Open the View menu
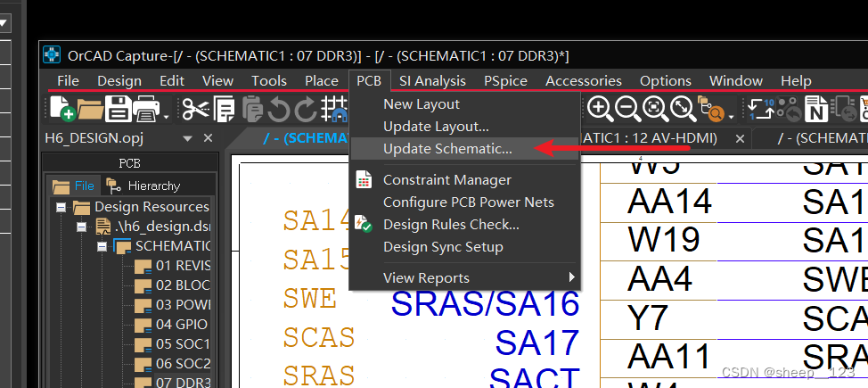Image resolution: width=868 pixels, height=388 pixels. click(x=217, y=81)
